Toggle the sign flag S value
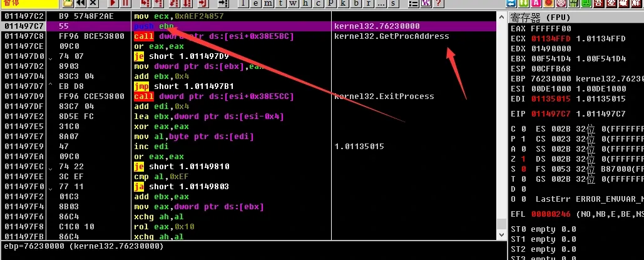 (523, 169)
